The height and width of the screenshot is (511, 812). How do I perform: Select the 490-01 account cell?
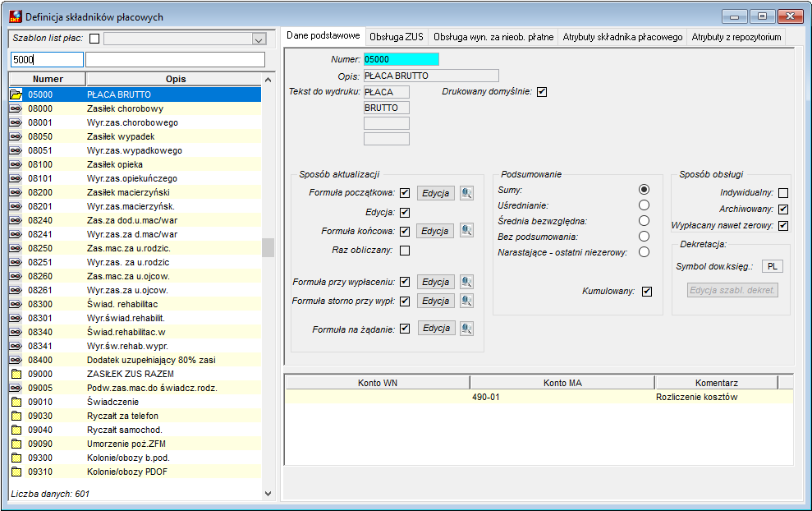point(562,397)
